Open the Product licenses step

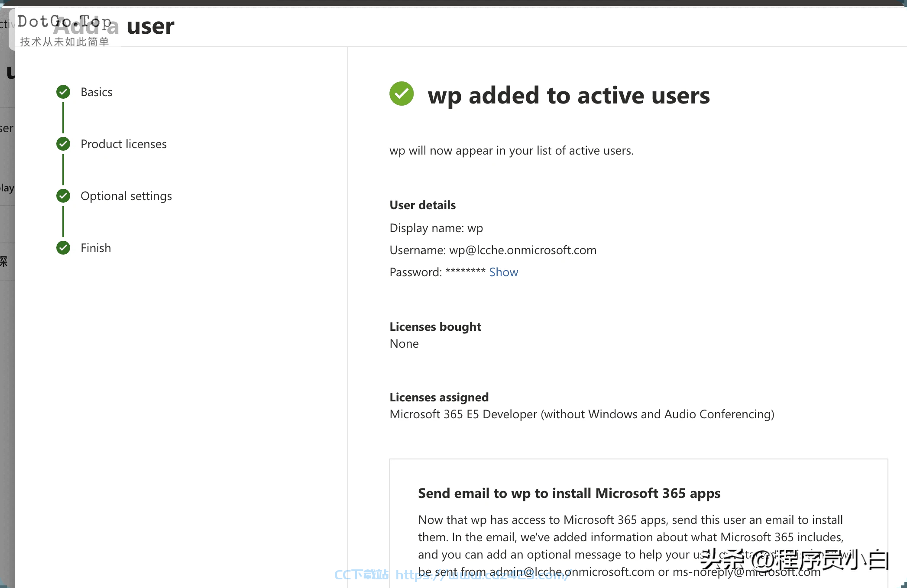pyautogui.click(x=123, y=144)
